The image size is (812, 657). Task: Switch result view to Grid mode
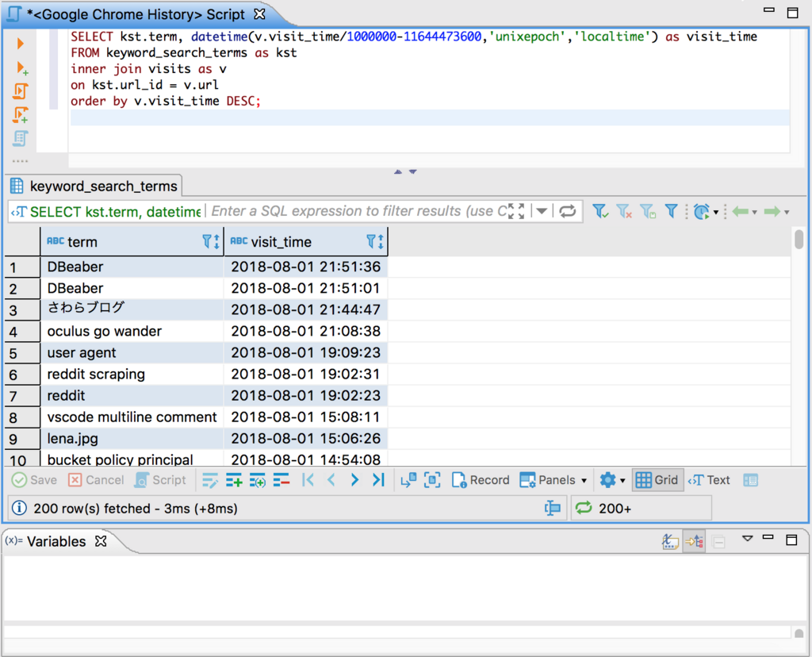[x=657, y=480]
